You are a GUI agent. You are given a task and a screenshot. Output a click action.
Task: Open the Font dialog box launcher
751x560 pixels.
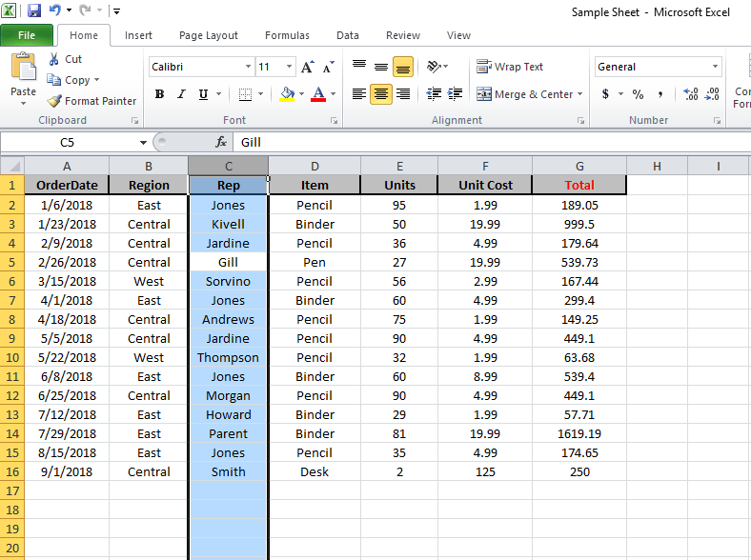[x=334, y=121]
